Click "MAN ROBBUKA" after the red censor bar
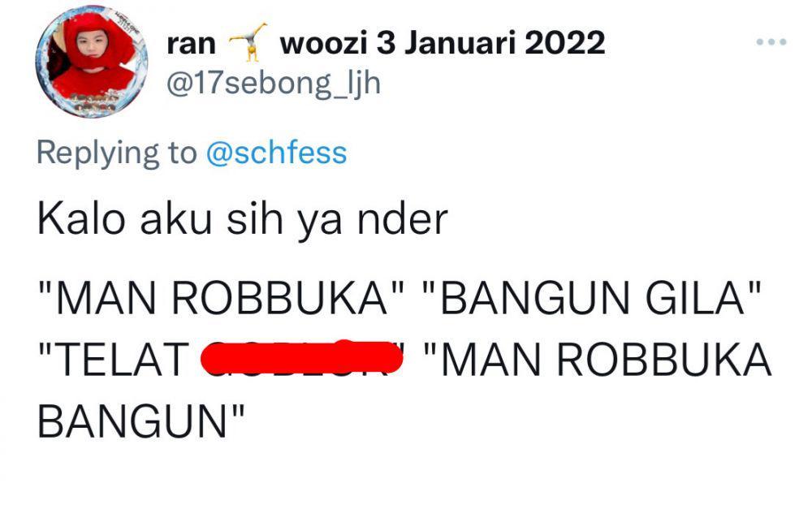Viewport: 812px width, 505px height. 605,359
